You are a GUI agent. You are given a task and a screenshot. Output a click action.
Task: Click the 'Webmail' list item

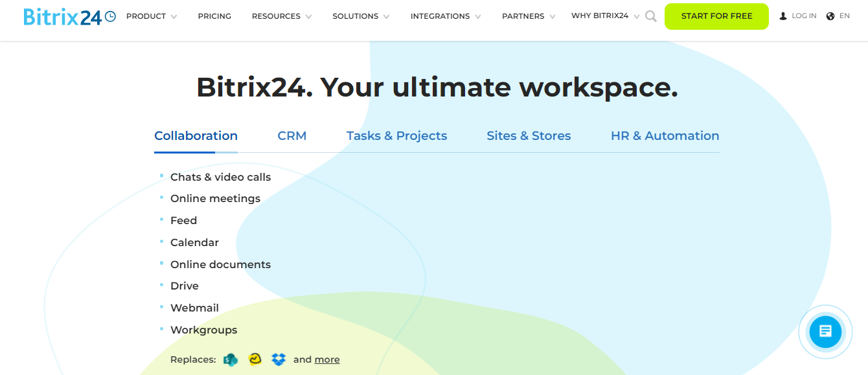pos(194,308)
